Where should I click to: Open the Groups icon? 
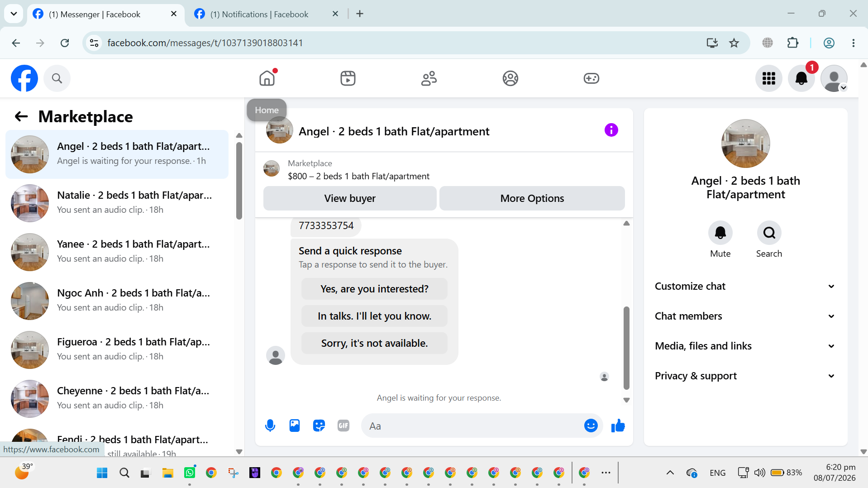point(510,78)
